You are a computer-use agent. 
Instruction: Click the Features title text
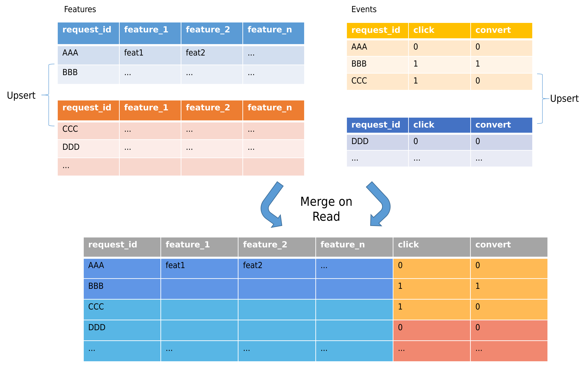[80, 9]
